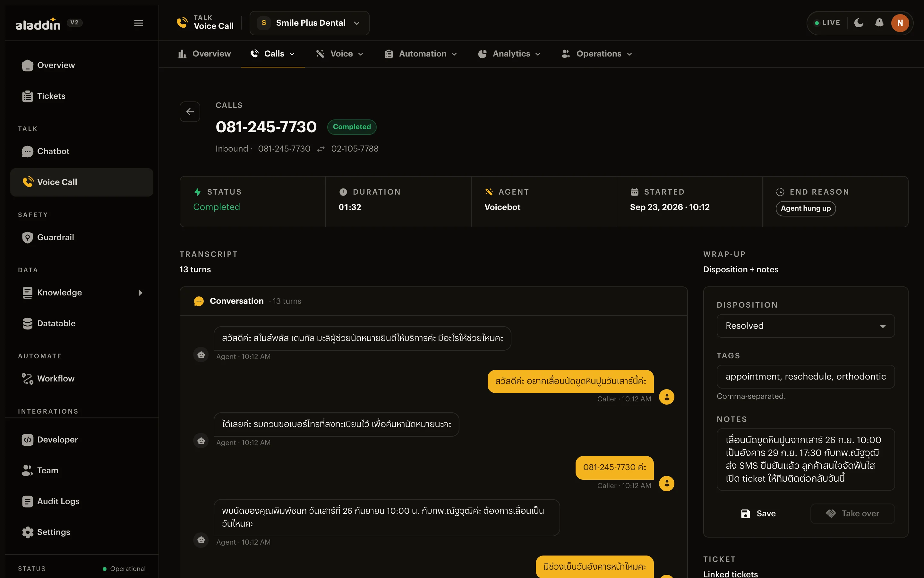This screenshot has width=924, height=578.
Task: Collapse the sidebar with the hamburger icon
Action: pyautogui.click(x=139, y=23)
